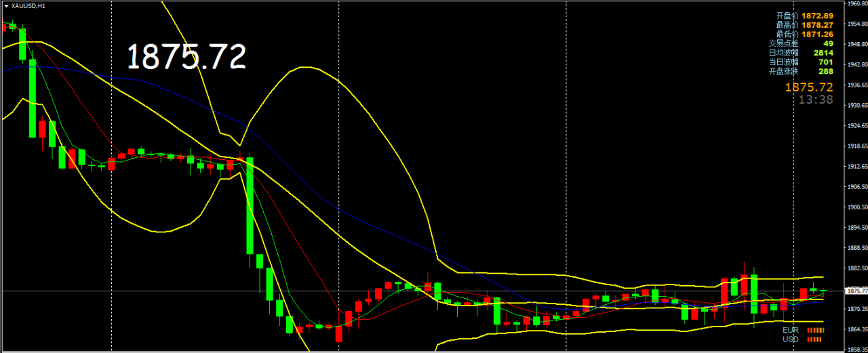Click the 1888.50 price axis label
This screenshot has width=868, height=353.
pos(857,247)
